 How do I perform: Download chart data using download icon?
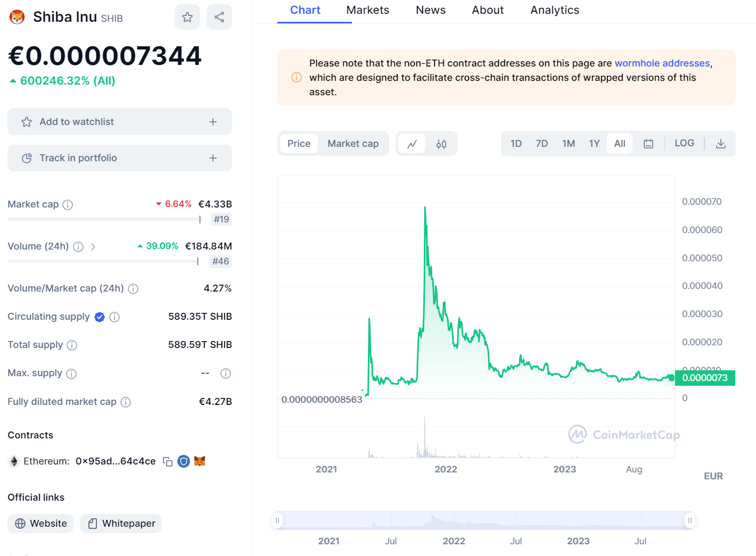click(720, 144)
